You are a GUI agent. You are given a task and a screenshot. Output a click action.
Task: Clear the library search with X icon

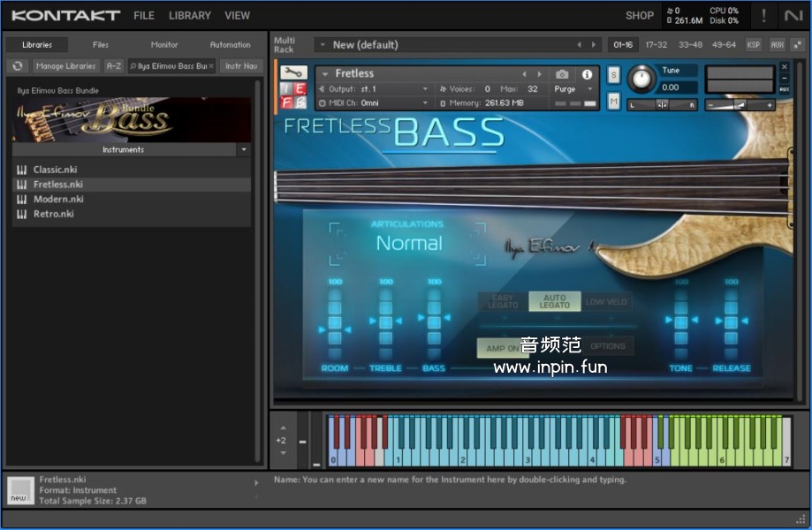click(x=210, y=66)
